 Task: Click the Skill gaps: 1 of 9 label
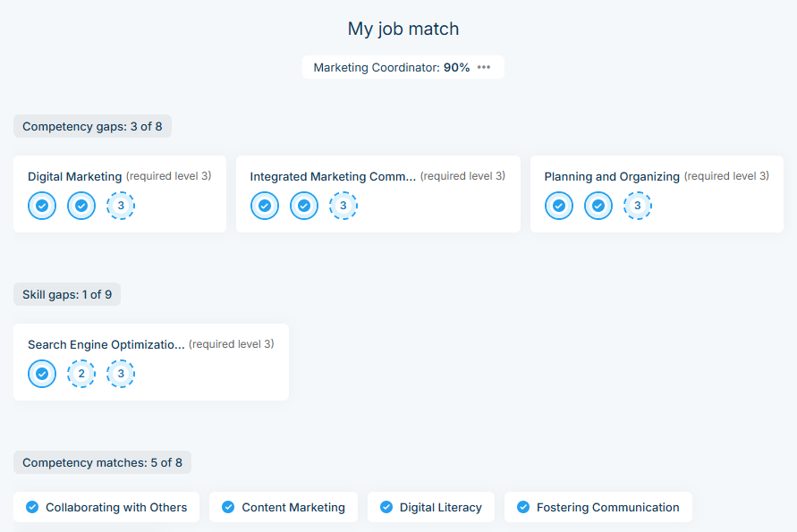(67, 294)
